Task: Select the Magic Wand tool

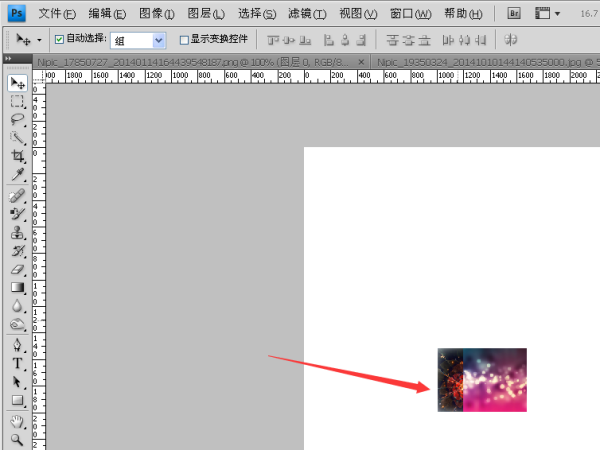Action: tap(17, 138)
